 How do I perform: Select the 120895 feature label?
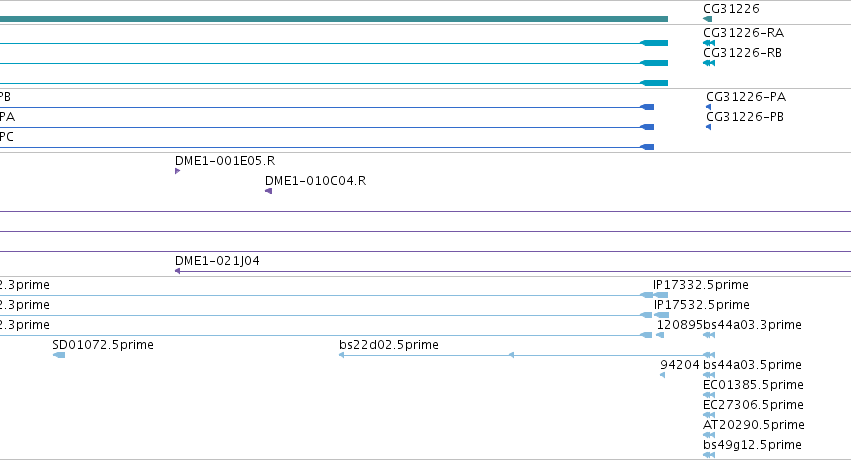[x=679, y=325]
